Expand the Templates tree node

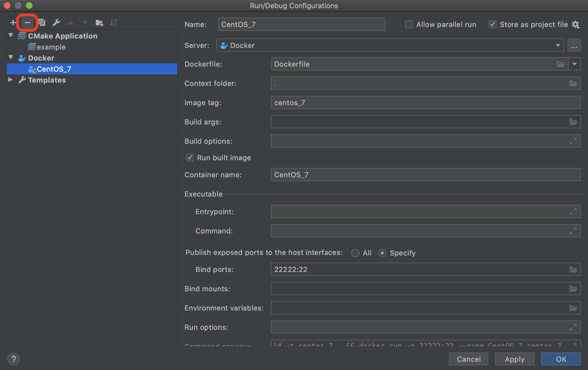(10, 80)
